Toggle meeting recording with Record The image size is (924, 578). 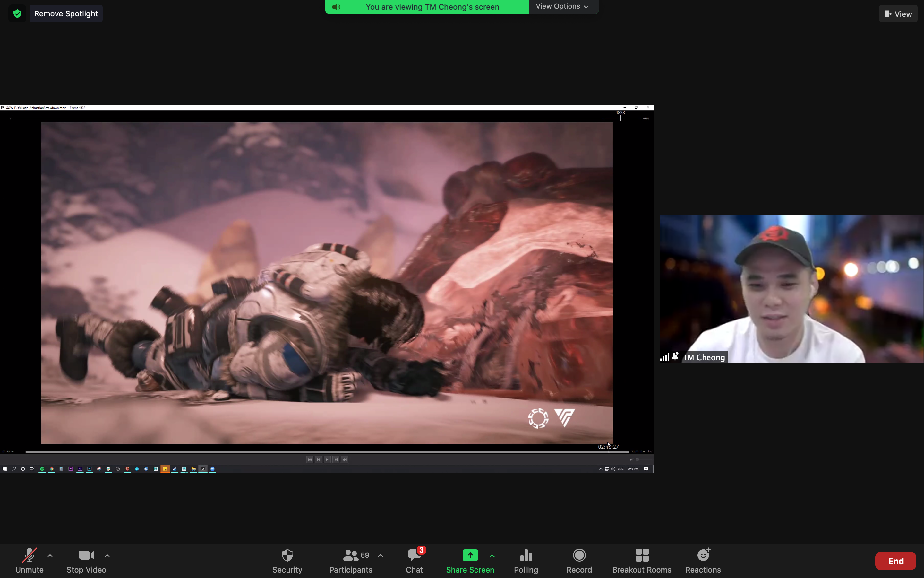(x=579, y=561)
